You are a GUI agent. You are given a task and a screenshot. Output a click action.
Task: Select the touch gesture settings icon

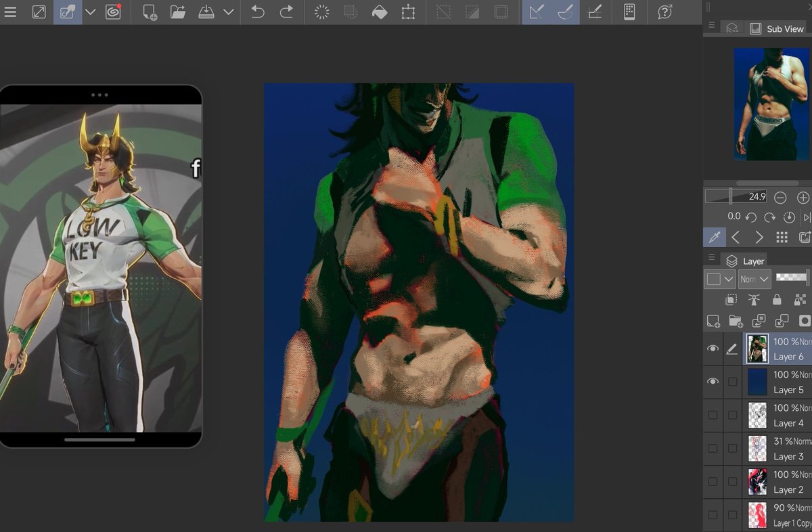[68, 12]
